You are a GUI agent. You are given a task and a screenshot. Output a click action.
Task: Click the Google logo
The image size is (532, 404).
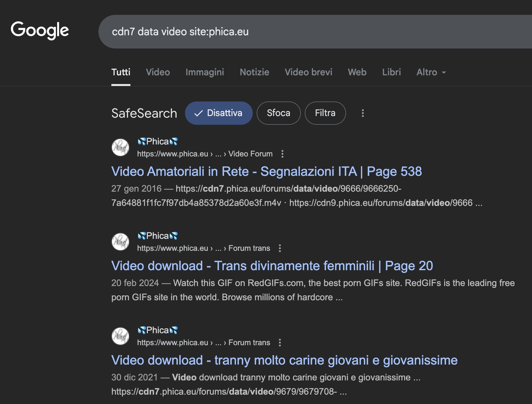coord(40,30)
